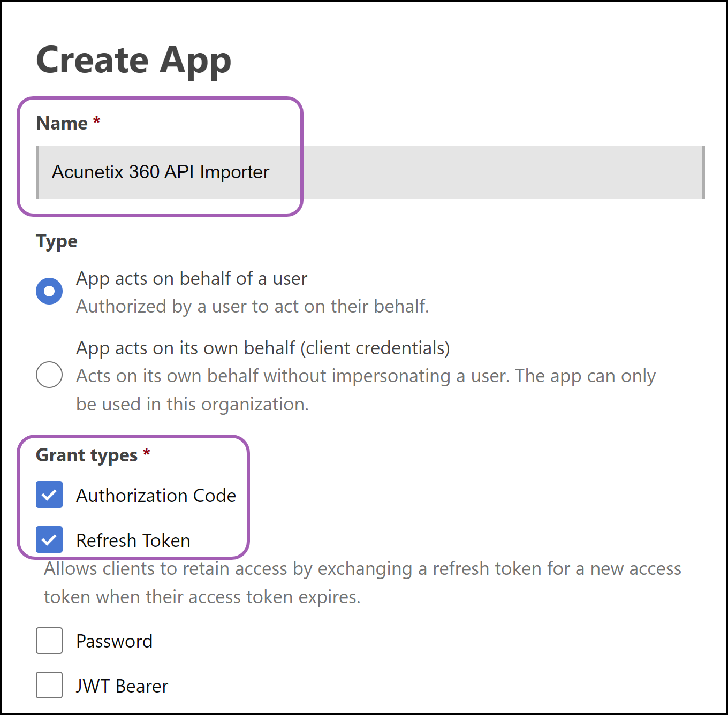Click 'Acts on its own behalf without impersonating' text
Image resolution: width=728 pixels, height=715 pixels.
coord(366,390)
